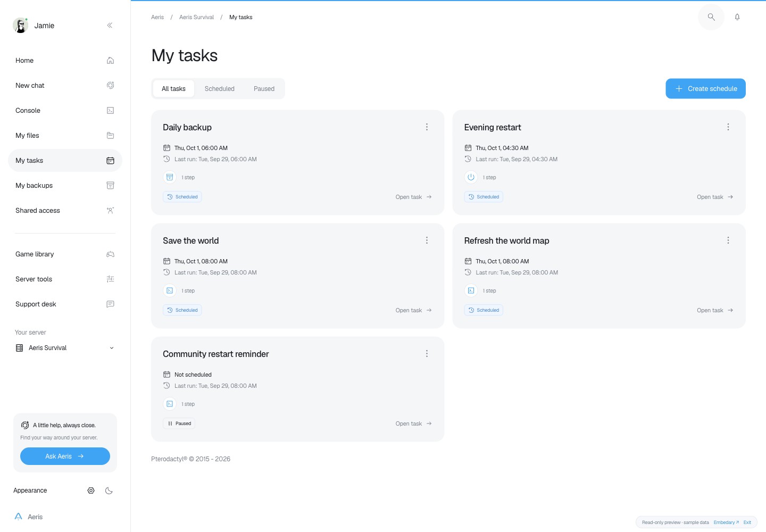766x532 pixels.
Task: Click the Ask Aeris button
Action: (65, 456)
